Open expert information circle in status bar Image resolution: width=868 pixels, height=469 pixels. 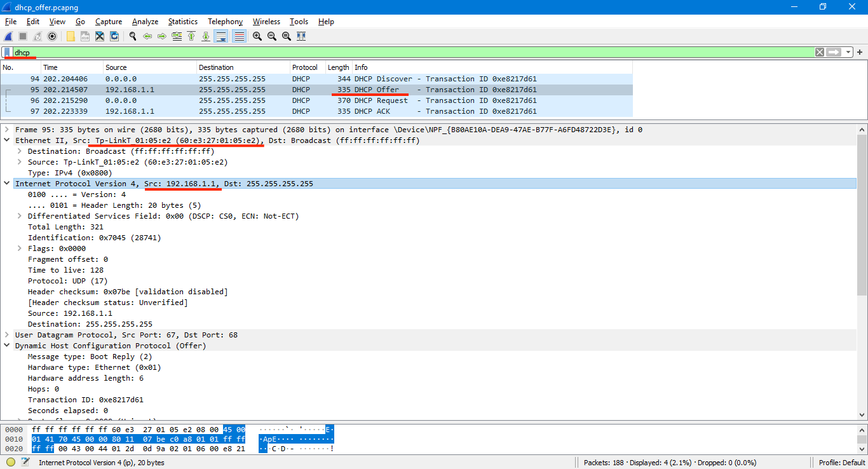11,462
